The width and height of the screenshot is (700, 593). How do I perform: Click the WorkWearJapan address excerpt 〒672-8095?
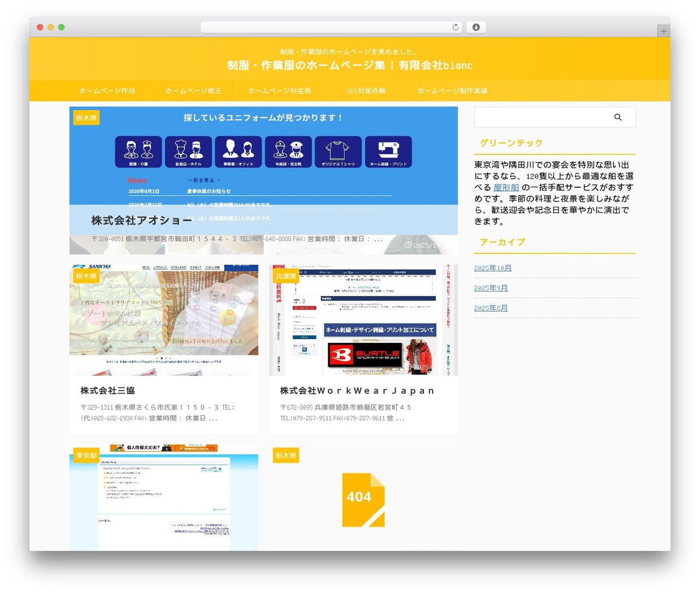345,413
